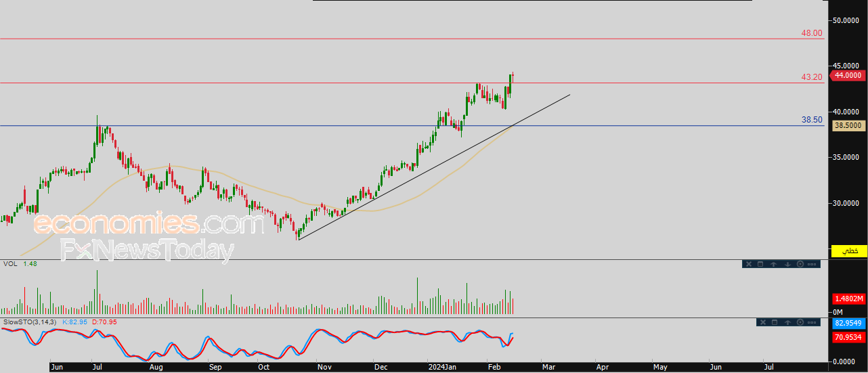Click the 30.0000 price axis label
Image resolution: width=868 pixels, height=373 pixels.
pyautogui.click(x=846, y=202)
